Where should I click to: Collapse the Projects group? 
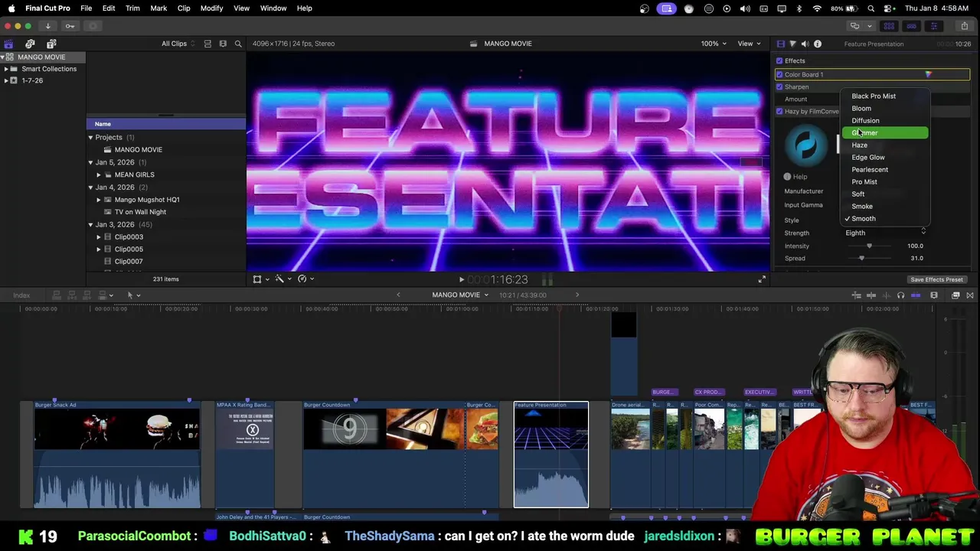coord(90,137)
